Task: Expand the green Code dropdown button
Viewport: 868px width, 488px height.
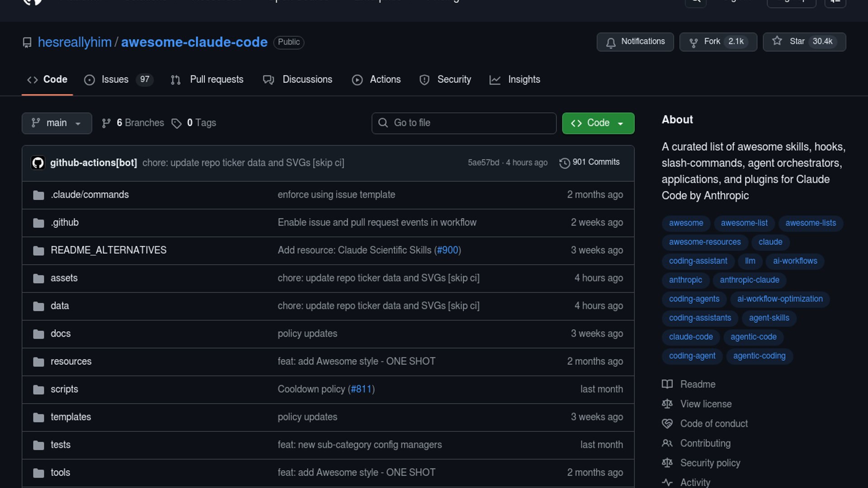Action: pos(598,123)
